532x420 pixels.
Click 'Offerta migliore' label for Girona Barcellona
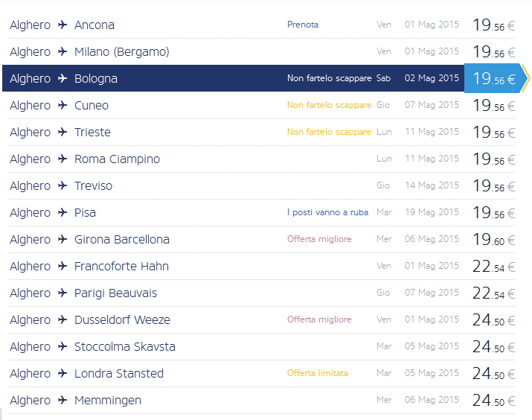tap(319, 239)
